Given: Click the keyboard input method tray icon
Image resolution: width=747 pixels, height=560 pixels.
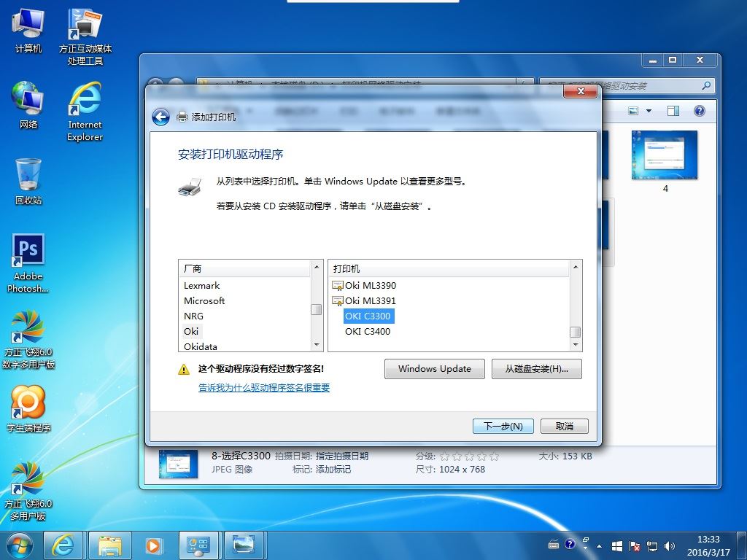Looking at the screenshot, I should (554, 545).
